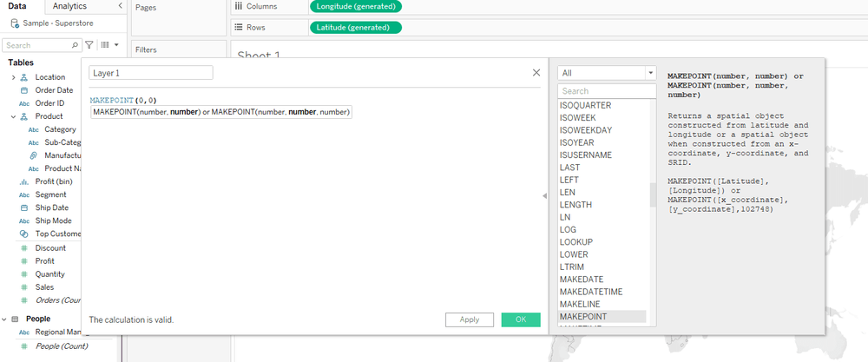The width and height of the screenshot is (868, 362).
Task: Click the Profit (bin) histogram icon
Action: 24,182
